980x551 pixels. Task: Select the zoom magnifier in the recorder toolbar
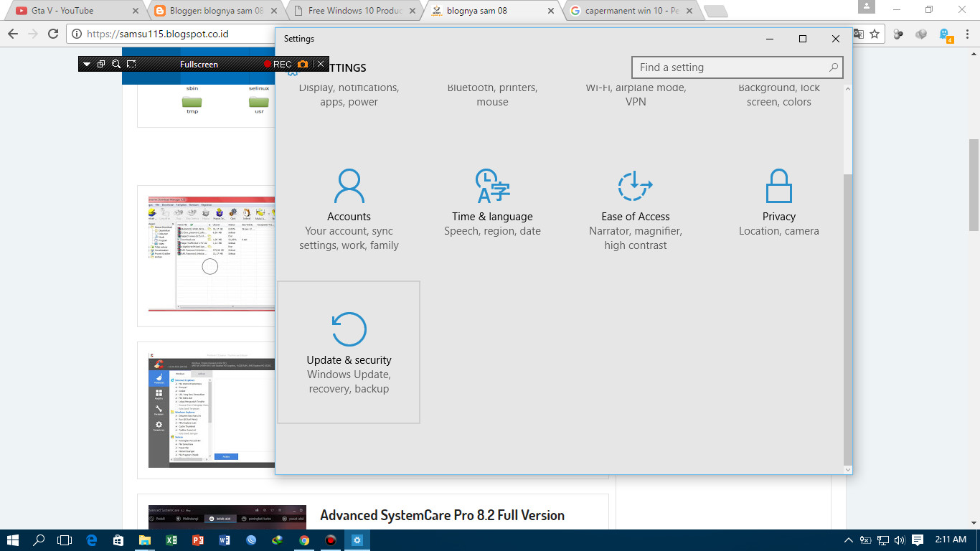point(116,64)
